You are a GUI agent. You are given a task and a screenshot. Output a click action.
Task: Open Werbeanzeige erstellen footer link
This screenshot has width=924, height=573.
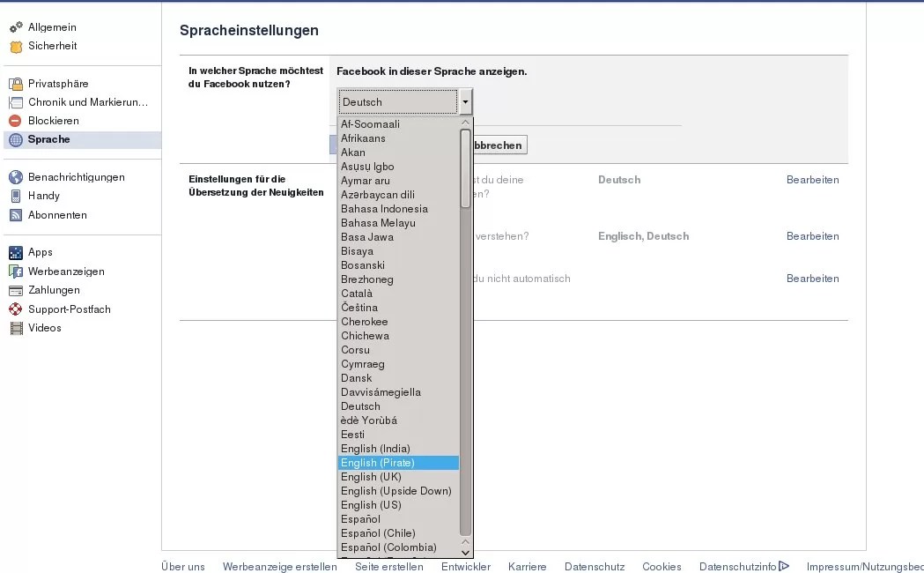pos(280,567)
